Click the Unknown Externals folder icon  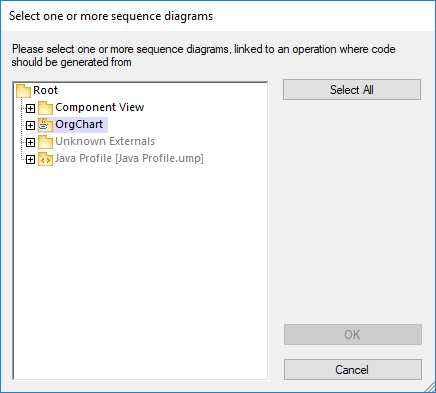pyautogui.click(x=45, y=142)
